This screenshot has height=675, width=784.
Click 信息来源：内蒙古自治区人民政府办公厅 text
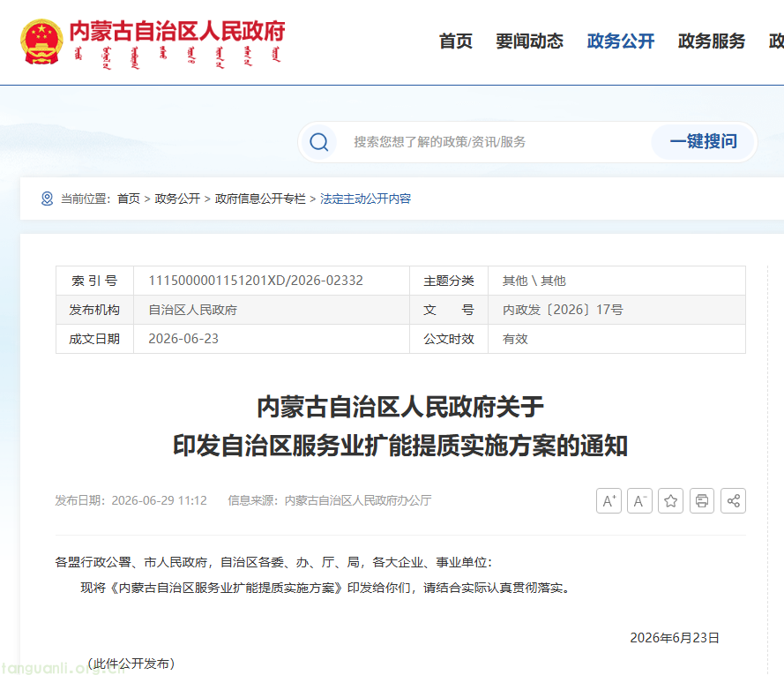coord(330,500)
